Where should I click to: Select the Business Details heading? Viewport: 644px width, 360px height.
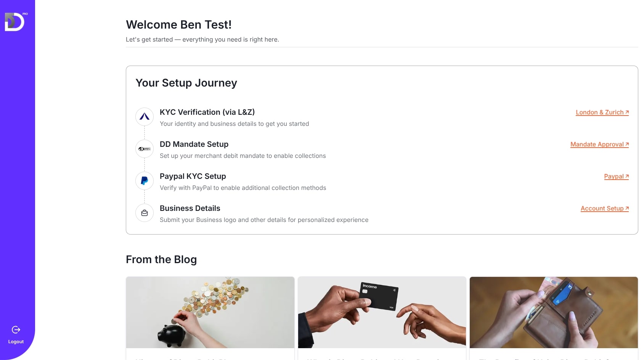tap(190, 208)
